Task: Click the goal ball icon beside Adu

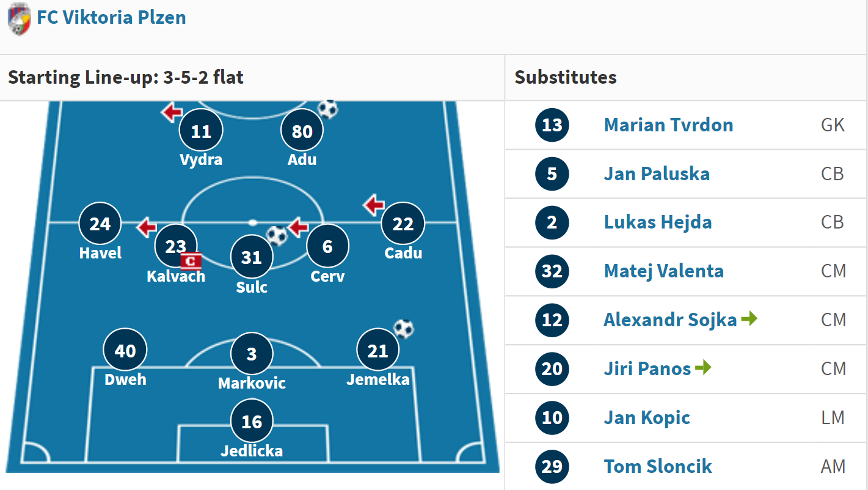Action: coord(328,109)
